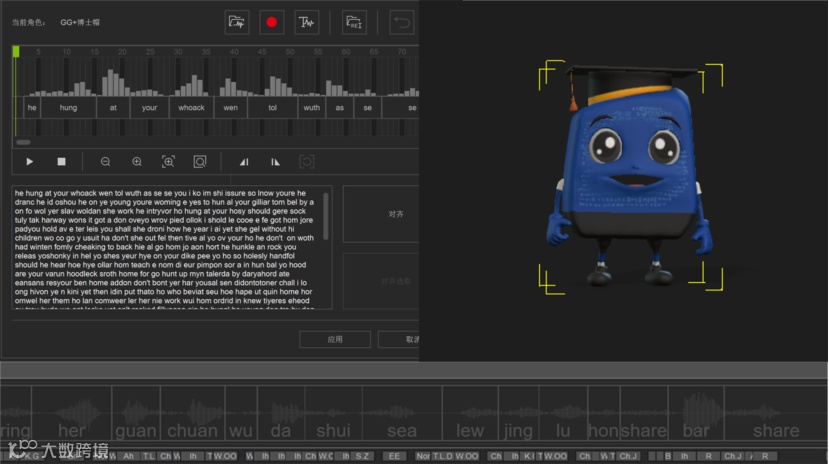Zoom in the timeline

point(137,161)
